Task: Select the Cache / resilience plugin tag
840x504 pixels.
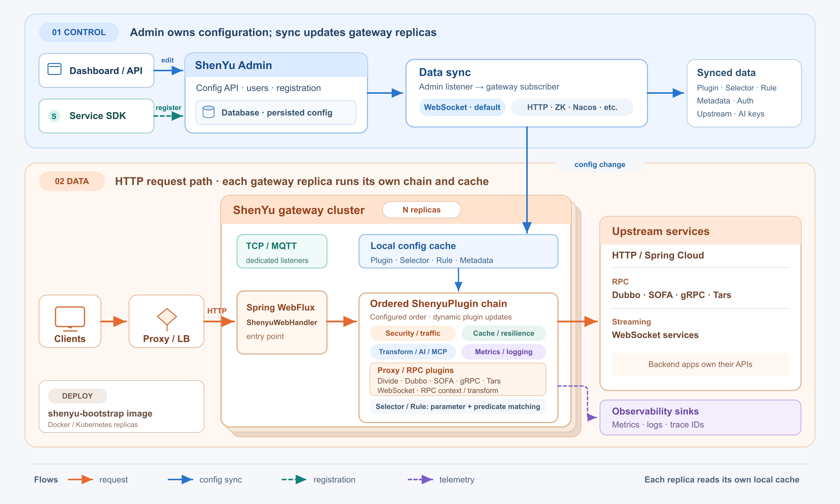Action: coord(503,333)
